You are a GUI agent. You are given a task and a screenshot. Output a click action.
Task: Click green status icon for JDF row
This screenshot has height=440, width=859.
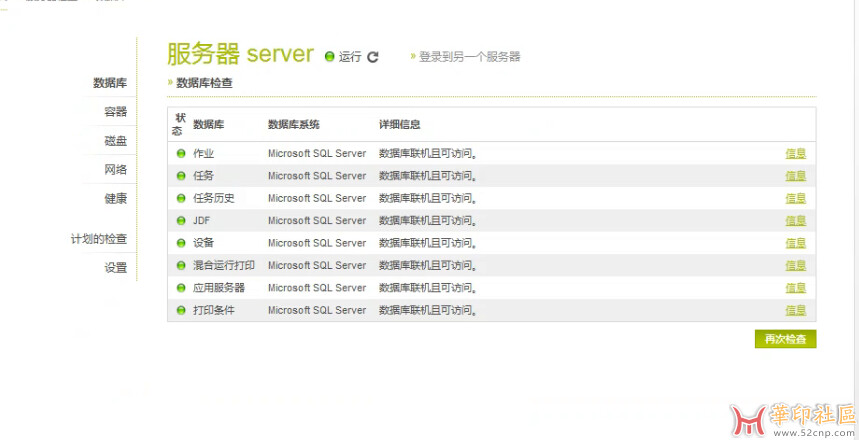(181, 220)
